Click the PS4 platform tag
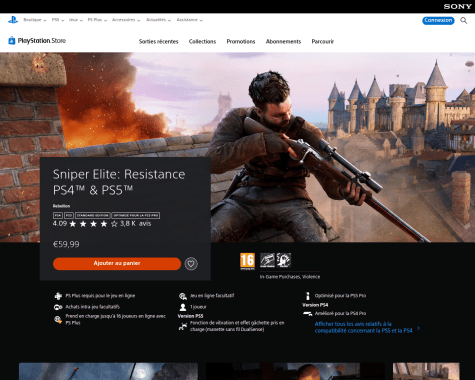The height and width of the screenshot is (380, 475). tap(58, 215)
